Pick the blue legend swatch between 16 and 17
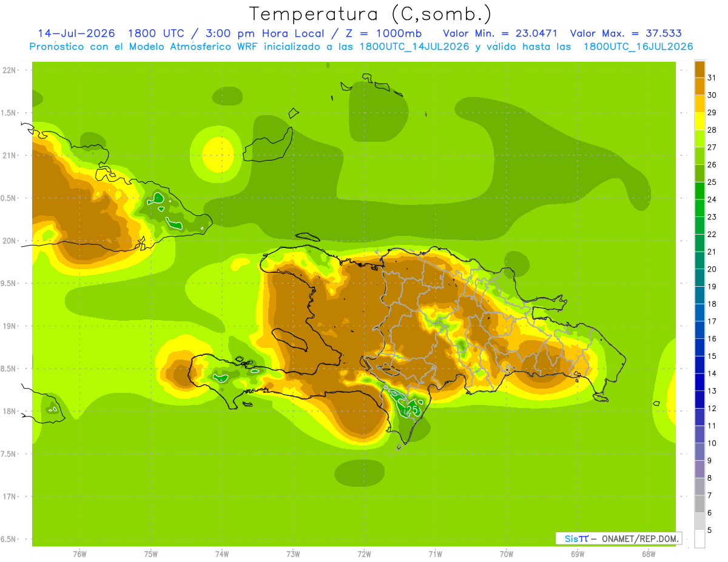The image size is (728, 562). 699,330
